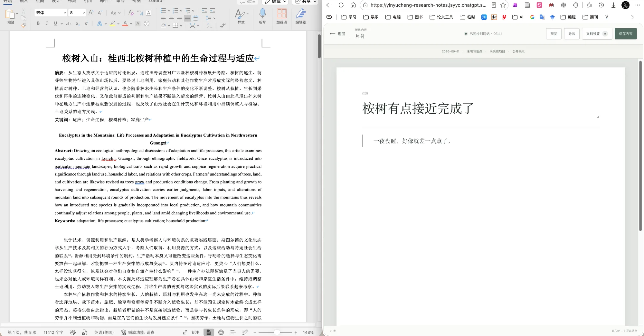Click the Focus (专注) mode button
This screenshot has height=336, width=644.
[x=191, y=332]
